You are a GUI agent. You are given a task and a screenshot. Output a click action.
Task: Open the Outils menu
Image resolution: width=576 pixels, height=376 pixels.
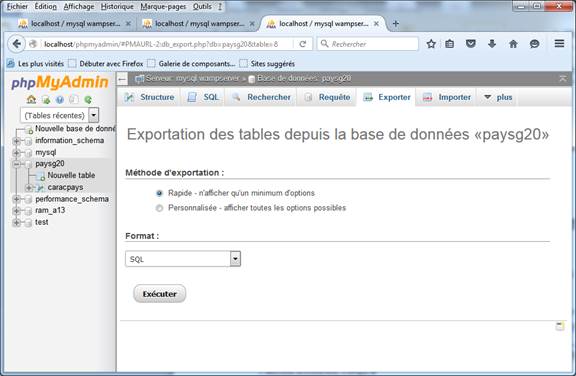click(202, 7)
